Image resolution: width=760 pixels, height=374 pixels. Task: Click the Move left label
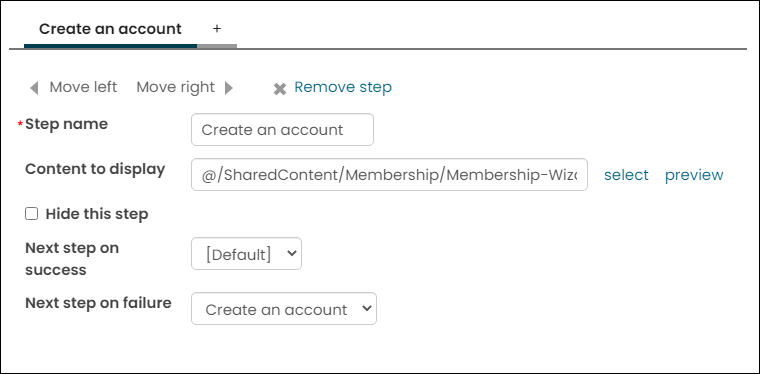point(83,87)
